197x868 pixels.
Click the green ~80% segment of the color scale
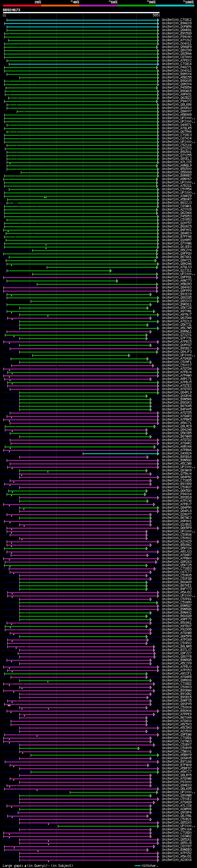137,6
